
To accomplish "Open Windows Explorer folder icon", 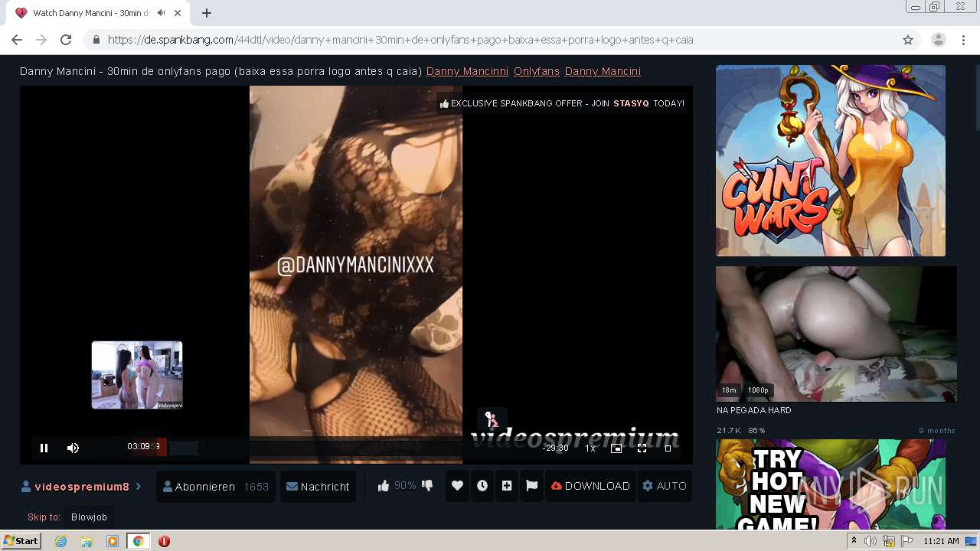I will (x=87, y=541).
